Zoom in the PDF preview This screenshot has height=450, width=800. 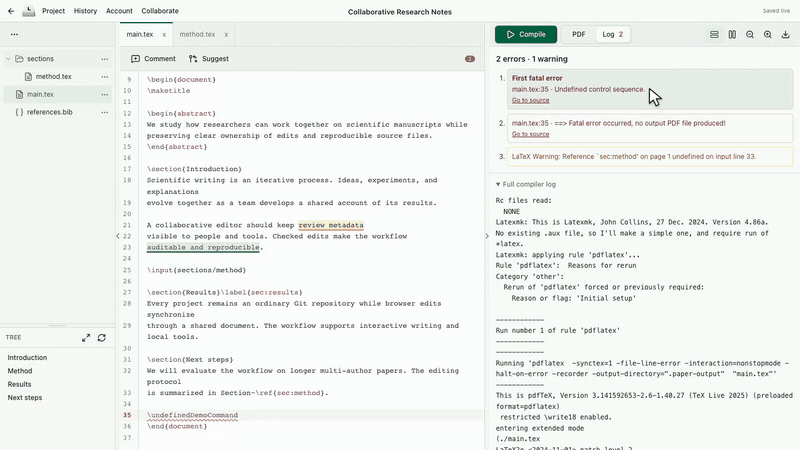point(767,34)
